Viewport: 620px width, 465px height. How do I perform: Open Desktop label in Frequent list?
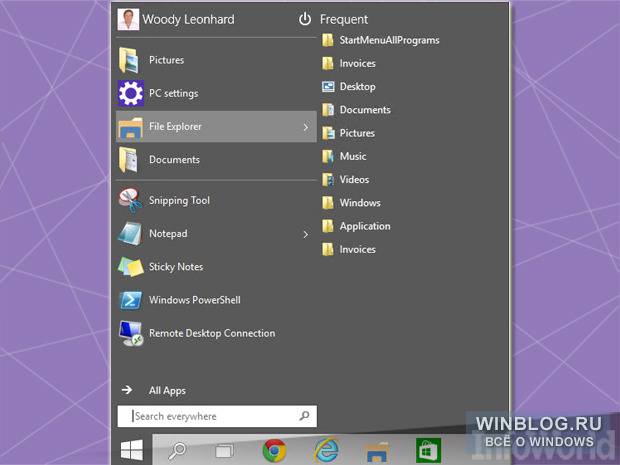(357, 87)
